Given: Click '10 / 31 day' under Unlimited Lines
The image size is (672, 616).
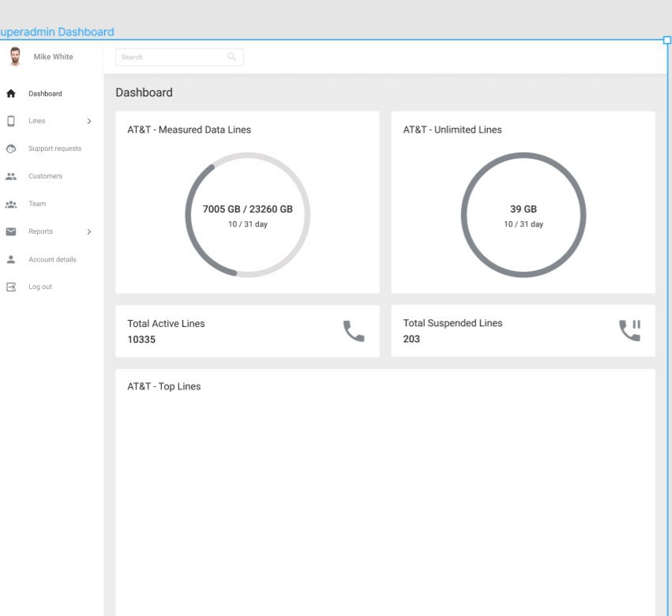Looking at the screenshot, I should [x=524, y=224].
